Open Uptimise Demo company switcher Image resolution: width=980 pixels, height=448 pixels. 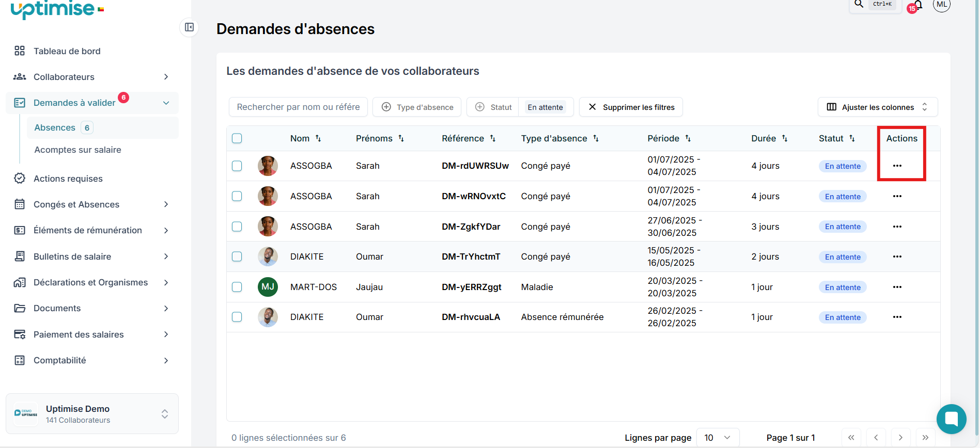tap(92, 414)
